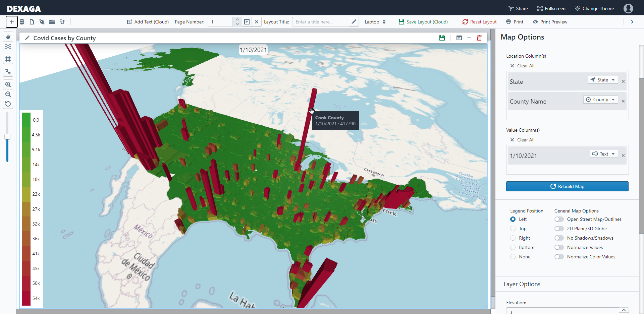Click Reset Layout
Viewport: 644px width, 314px height.
479,22
